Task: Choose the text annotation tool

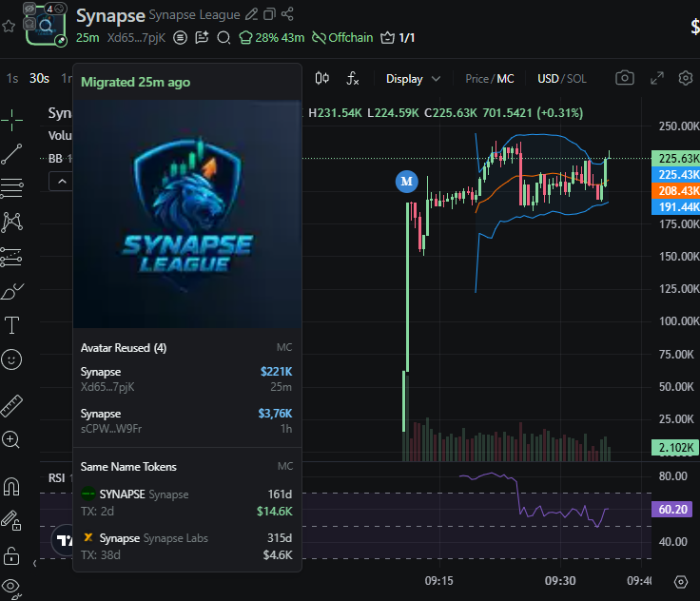Action: (12, 325)
